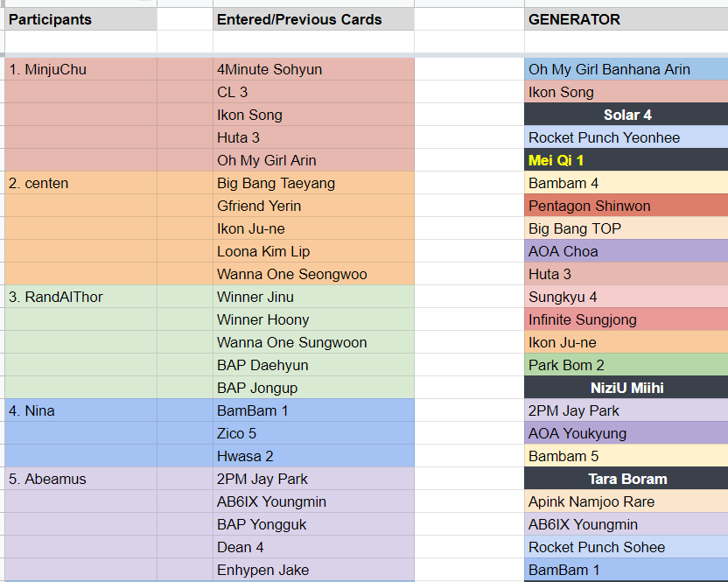This screenshot has height=582, width=728.
Task: Select the yellow Mei Qi 1 cell
Action: pyautogui.click(x=626, y=160)
